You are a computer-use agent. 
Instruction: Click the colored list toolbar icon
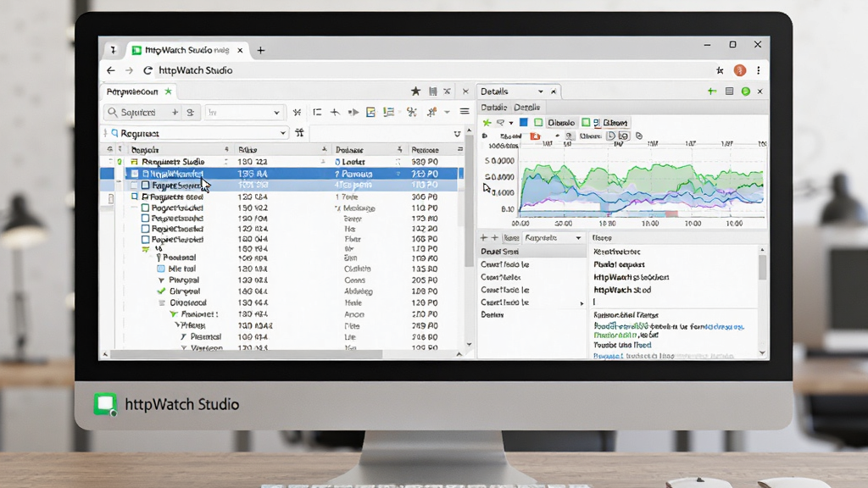point(388,113)
